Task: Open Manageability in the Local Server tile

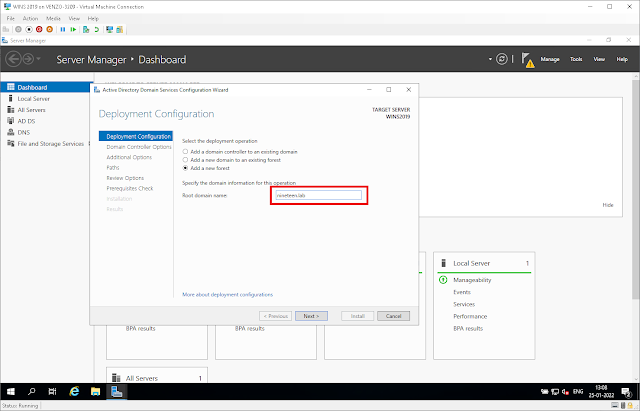Action: coord(472,280)
